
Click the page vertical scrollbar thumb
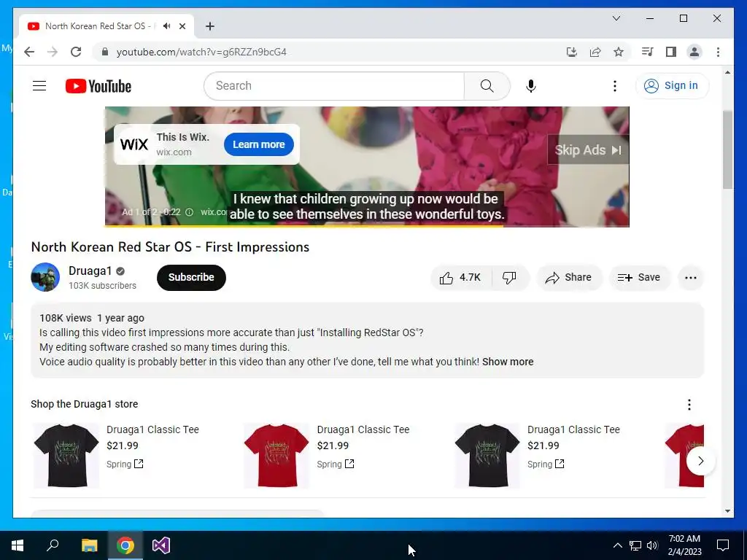(x=727, y=150)
